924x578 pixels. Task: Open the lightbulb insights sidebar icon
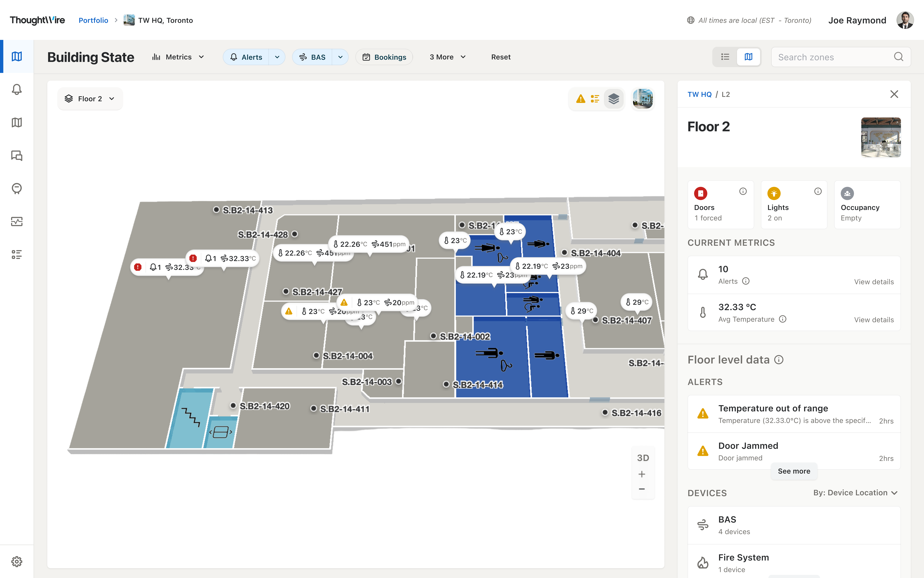(17, 188)
